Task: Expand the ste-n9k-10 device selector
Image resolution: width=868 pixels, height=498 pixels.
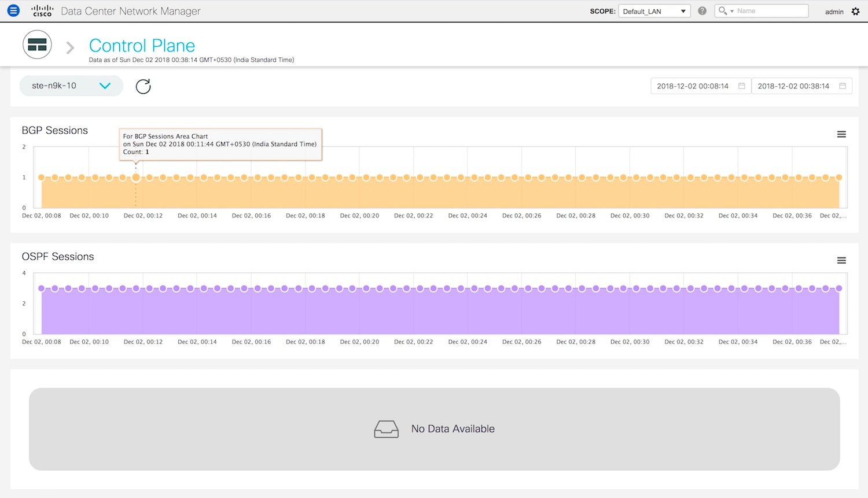Action: 71,86
